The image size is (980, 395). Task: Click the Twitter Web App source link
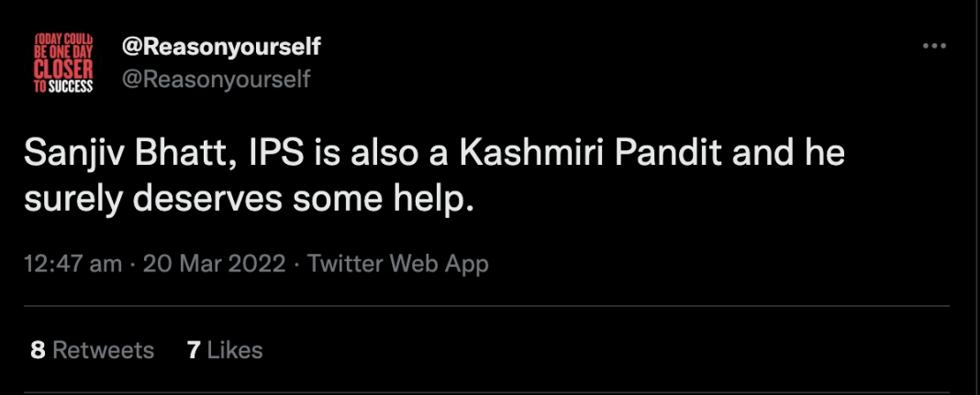tap(397, 264)
